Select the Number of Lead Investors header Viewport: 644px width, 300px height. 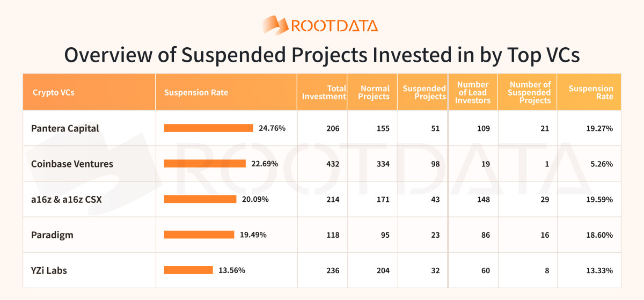click(473, 92)
